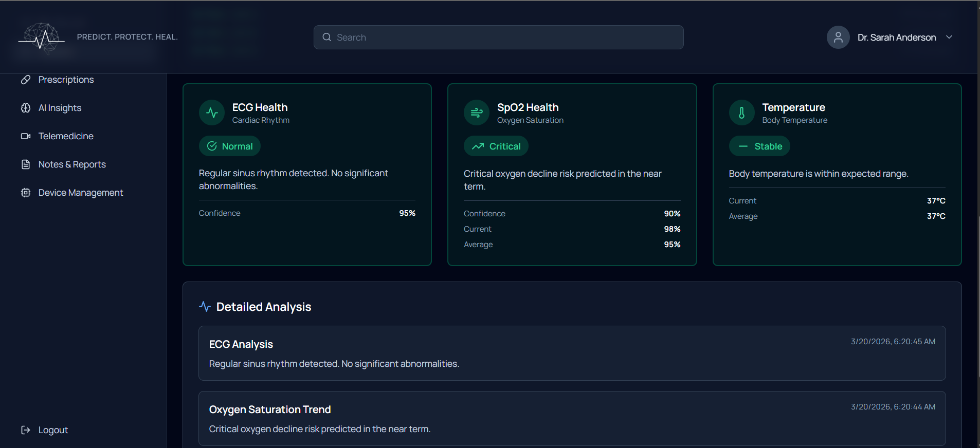Viewport: 980px width, 448px height.
Task: Click the brain heartbeat logo
Action: click(x=42, y=38)
